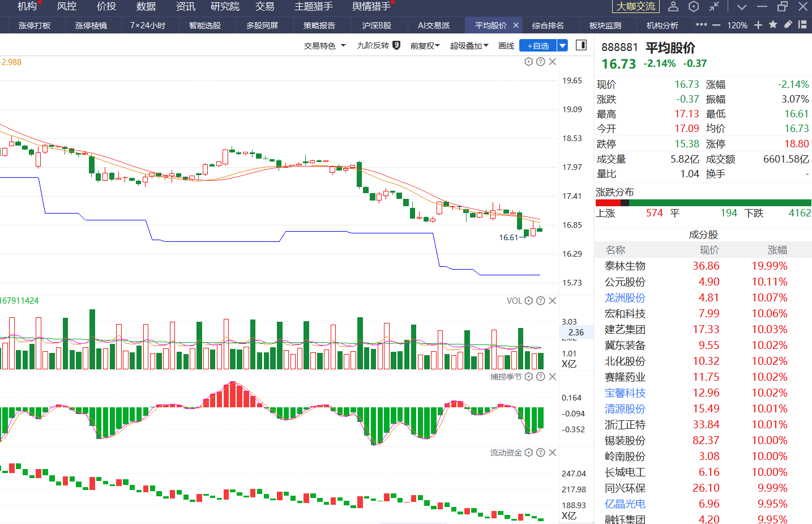Switch to the 机构分析 tab
812x524 pixels.
663,25
